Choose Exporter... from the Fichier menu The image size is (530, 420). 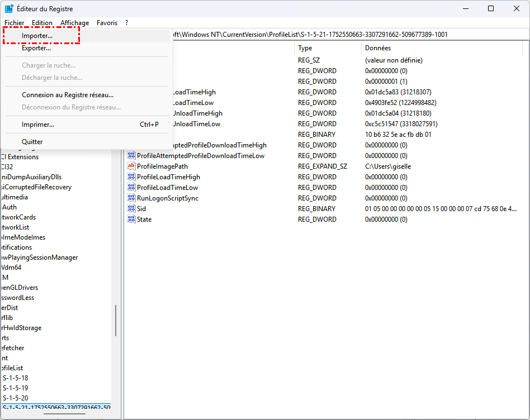coord(36,48)
